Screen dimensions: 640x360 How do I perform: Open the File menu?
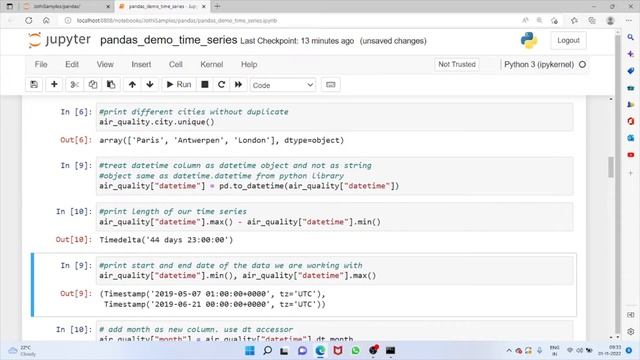pyautogui.click(x=41, y=64)
